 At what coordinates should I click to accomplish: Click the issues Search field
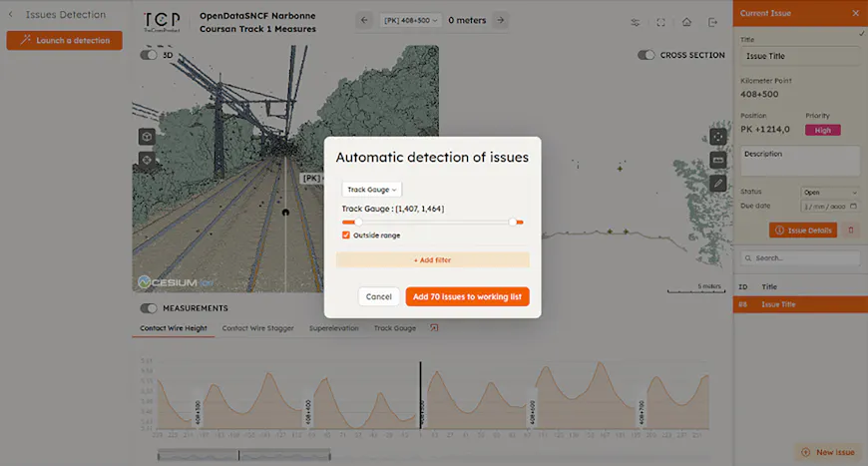pos(800,257)
